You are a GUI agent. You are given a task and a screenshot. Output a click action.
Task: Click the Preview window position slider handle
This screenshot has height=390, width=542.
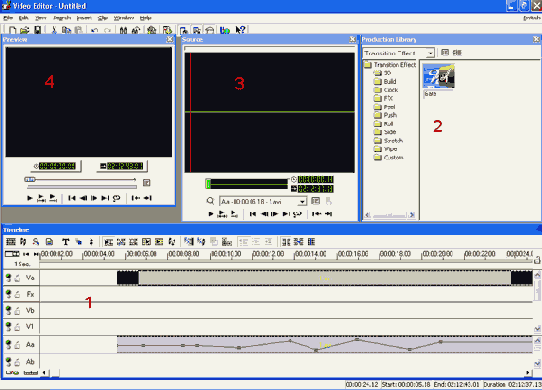(30, 179)
